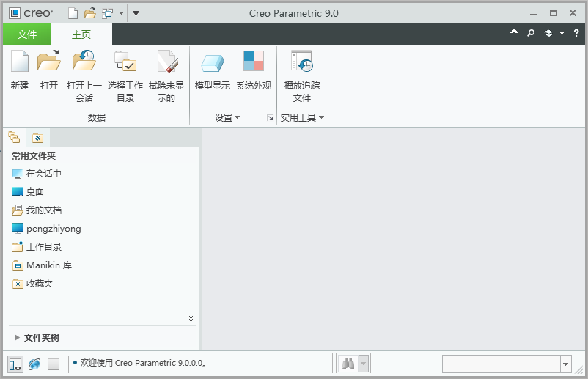Open Manikin 库 folder
Screen dimensions: 588x379
click(x=42, y=265)
